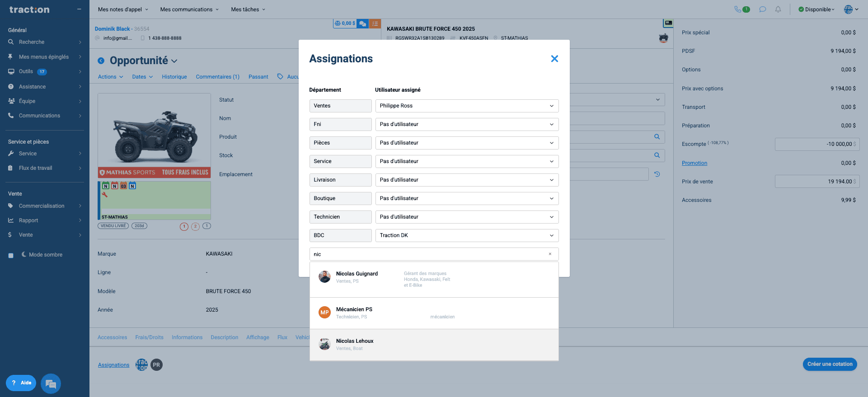This screenshot has height=397, width=868.
Task: Open the Fni assigned user dropdown
Action: point(467,124)
